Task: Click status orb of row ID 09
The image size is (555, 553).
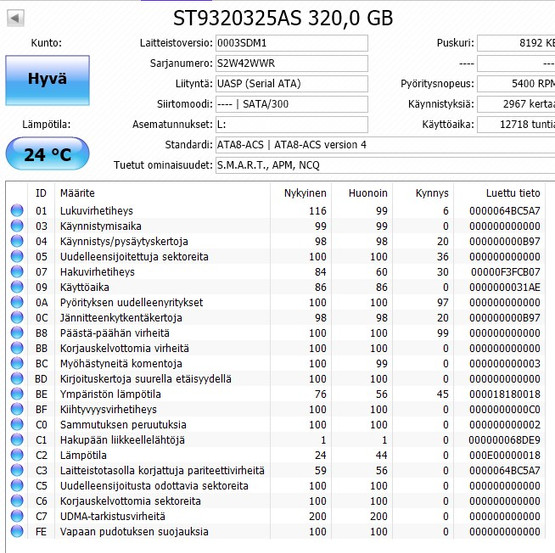Action: click(17, 286)
